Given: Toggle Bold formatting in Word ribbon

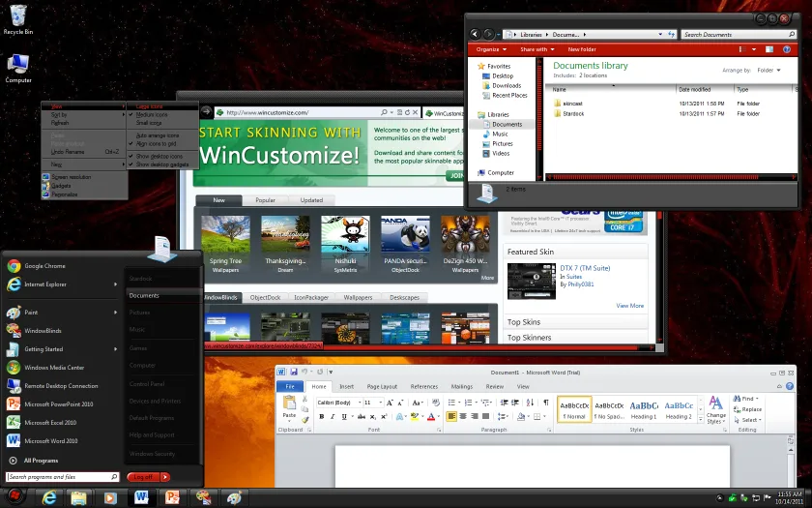Looking at the screenshot, I should (322, 416).
